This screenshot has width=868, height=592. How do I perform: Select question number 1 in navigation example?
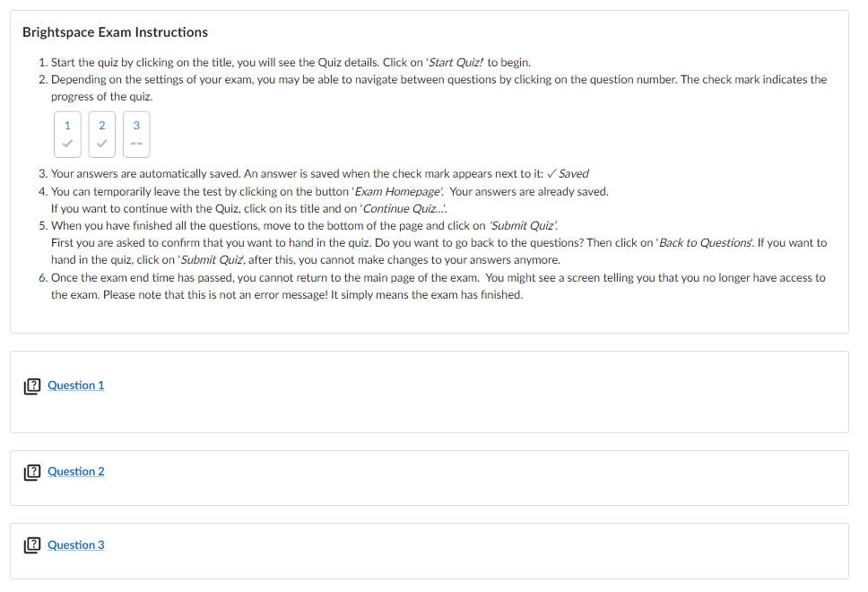67,126
